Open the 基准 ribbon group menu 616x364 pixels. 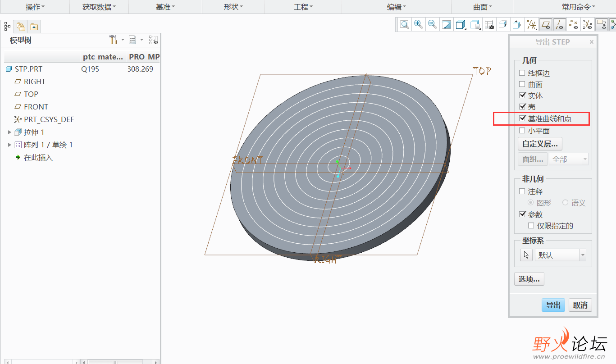point(165,7)
